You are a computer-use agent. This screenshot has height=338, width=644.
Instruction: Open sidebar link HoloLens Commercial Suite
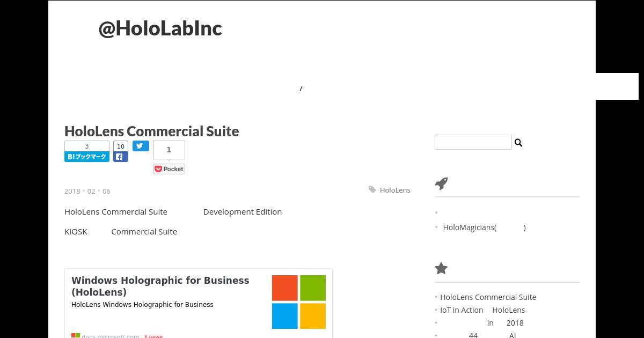point(488,297)
